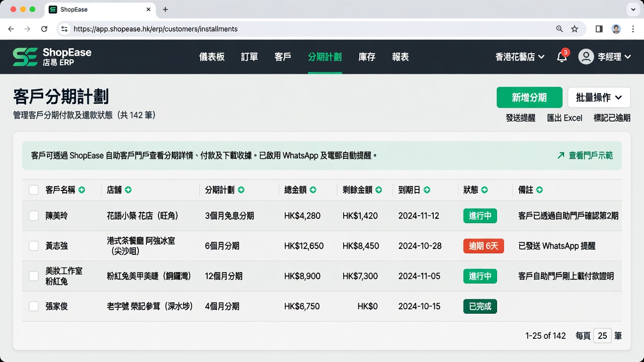Tick the select-all checkbox in table header
Viewport: 644px width, 362px height.
tap(34, 190)
